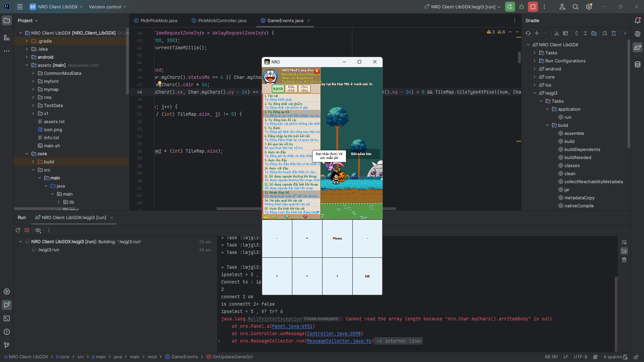This screenshot has height=362, width=644.
Task: Analyze Gradle dependencies icon
Action: pos(605,33)
